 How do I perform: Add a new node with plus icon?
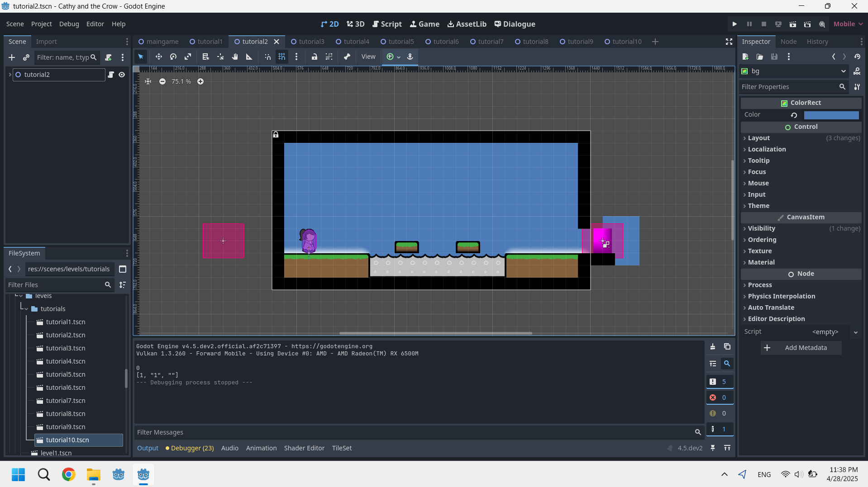(x=12, y=57)
